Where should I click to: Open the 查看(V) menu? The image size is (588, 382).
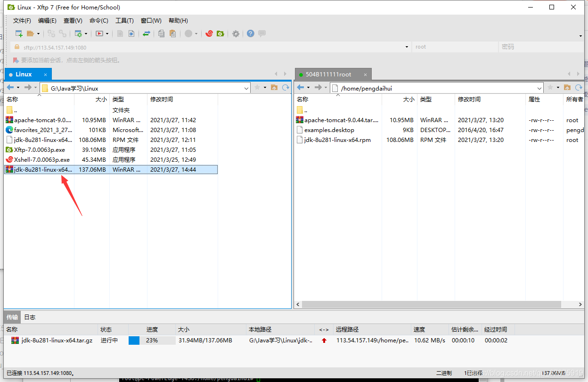tap(73, 21)
